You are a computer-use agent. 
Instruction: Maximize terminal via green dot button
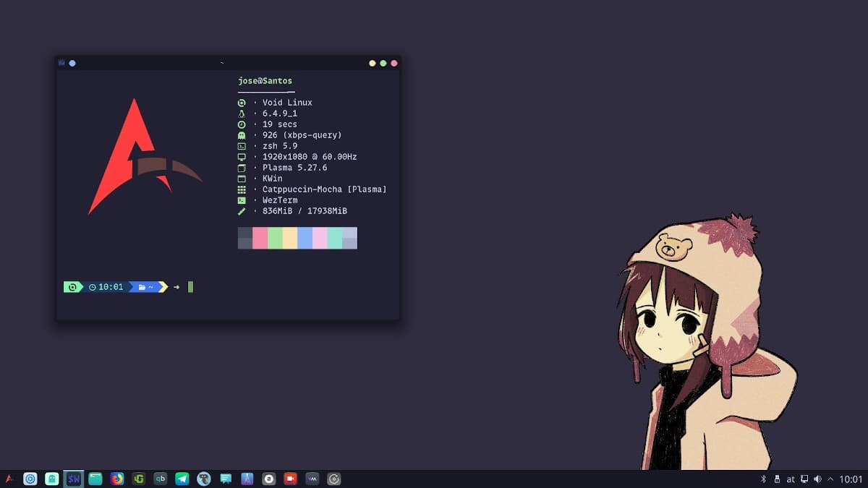[x=383, y=63]
